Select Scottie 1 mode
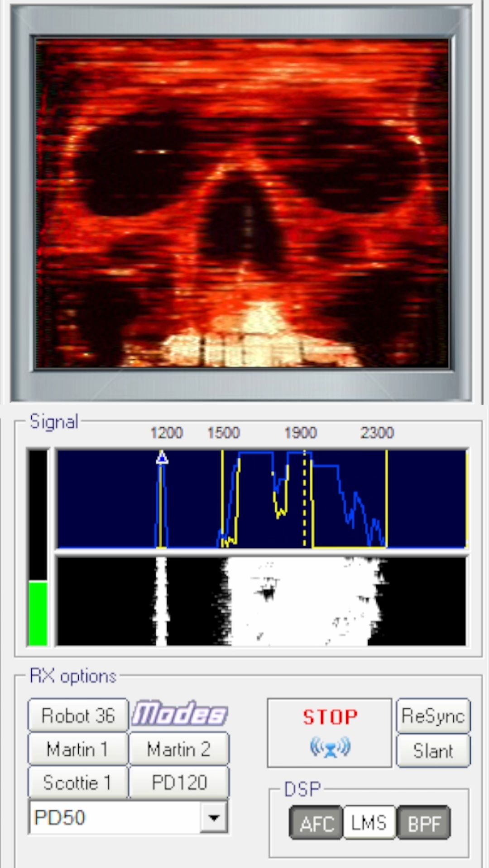This screenshot has width=489, height=868. pos(78,782)
